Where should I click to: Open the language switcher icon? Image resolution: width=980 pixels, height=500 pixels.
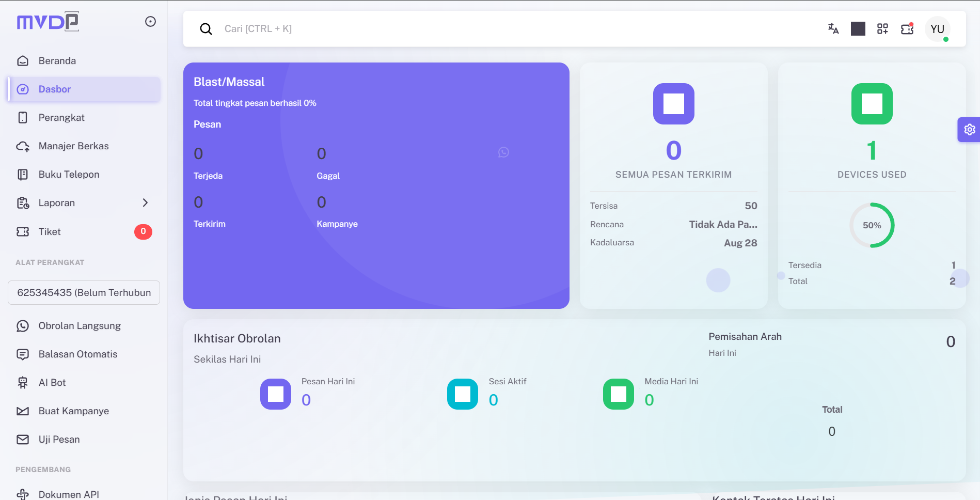[833, 29]
